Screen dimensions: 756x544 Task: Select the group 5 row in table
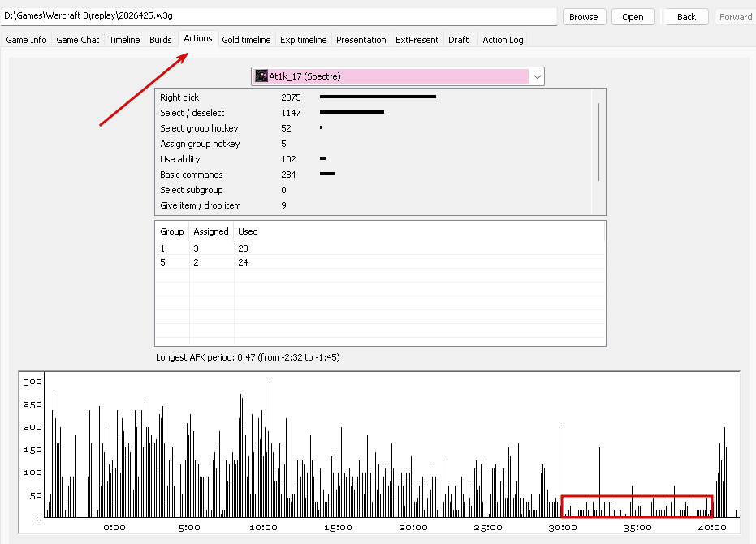click(x=380, y=262)
